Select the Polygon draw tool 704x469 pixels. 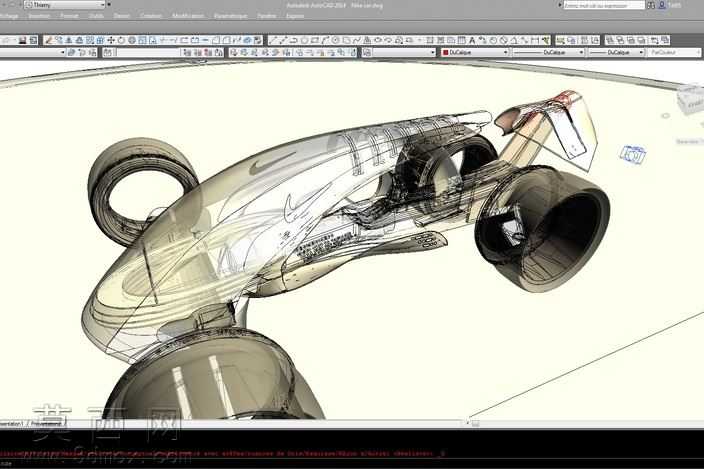[x=304, y=40]
